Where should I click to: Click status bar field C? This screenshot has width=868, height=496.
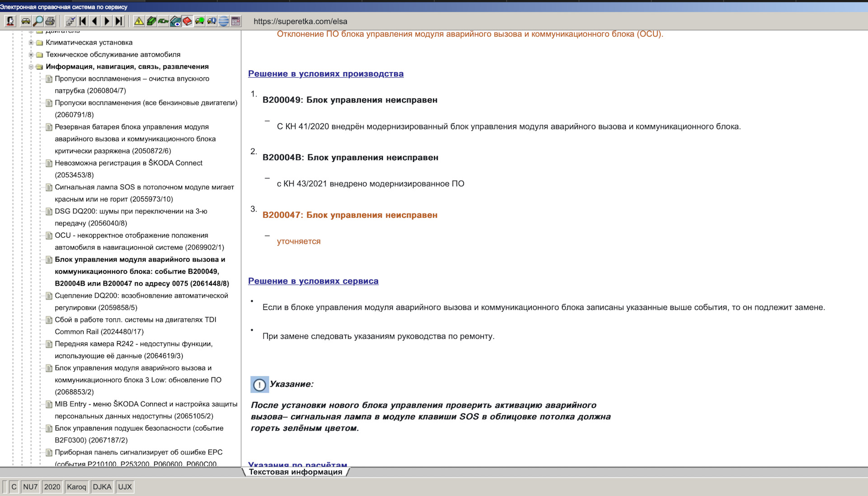(x=14, y=487)
